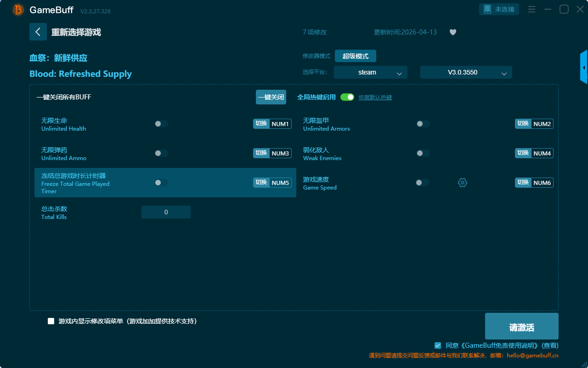Click the 请激活 activate button
The image size is (588, 368).
click(521, 326)
